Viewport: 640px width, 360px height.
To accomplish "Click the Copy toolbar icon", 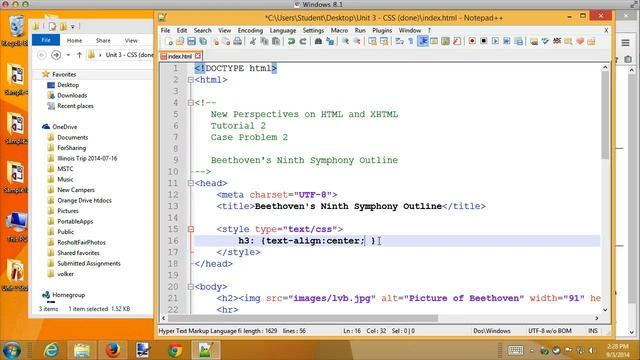I will pyautogui.click(x=264, y=41).
